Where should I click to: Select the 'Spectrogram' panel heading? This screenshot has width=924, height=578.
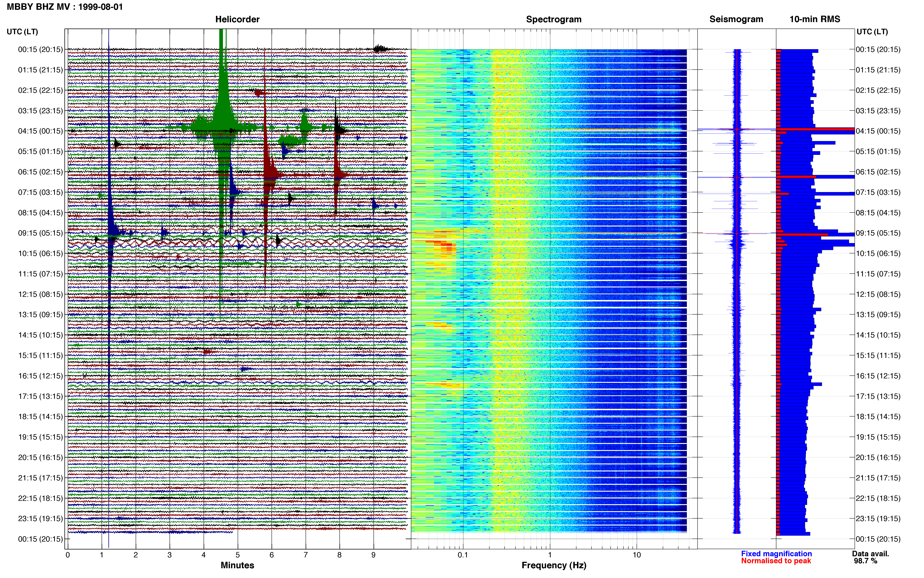click(554, 19)
